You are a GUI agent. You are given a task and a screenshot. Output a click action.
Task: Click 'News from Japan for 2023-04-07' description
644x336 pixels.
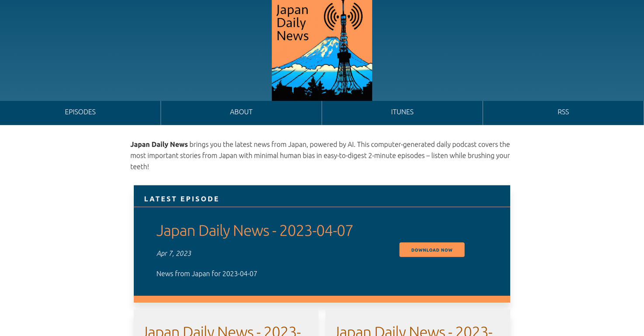coord(207,274)
